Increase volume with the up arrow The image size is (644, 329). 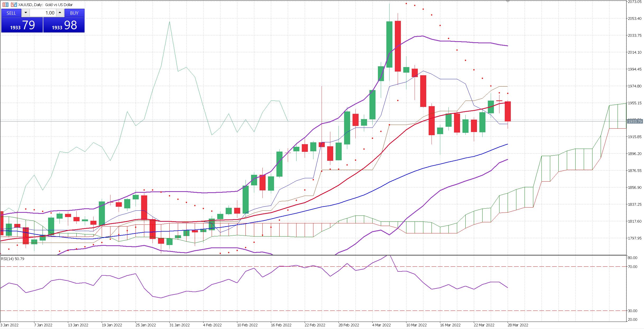(x=60, y=13)
